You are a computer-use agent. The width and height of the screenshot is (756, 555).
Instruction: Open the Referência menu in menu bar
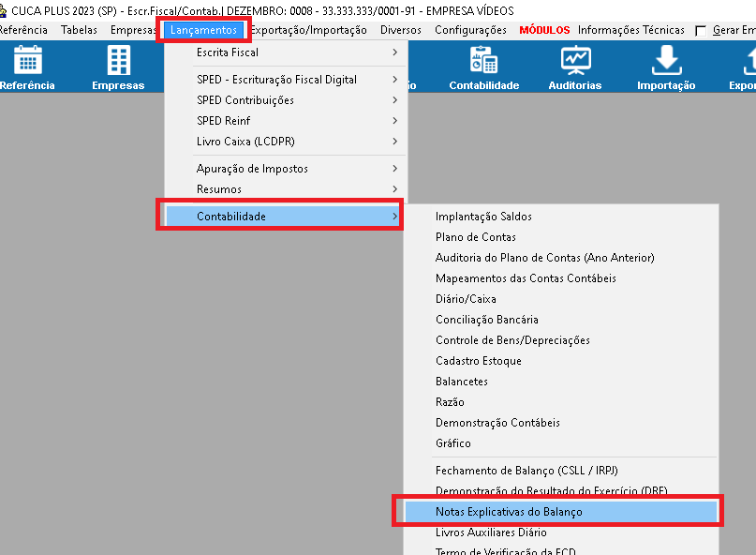pyautogui.click(x=23, y=30)
